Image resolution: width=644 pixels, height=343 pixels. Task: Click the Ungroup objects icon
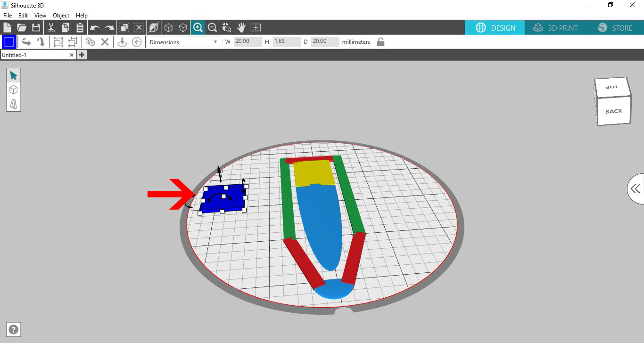[73, 42]
